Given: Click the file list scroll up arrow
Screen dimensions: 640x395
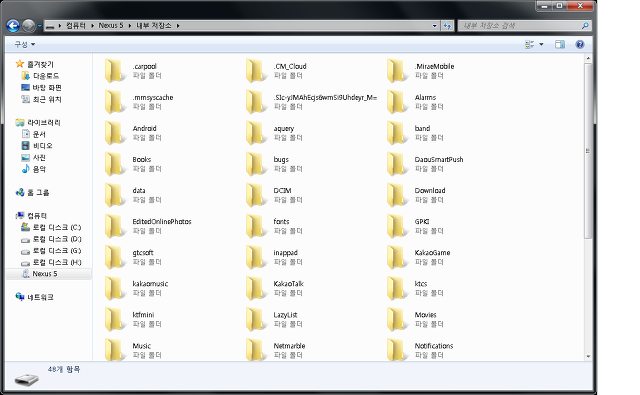Looking at the screenshot, I should 588,59.
